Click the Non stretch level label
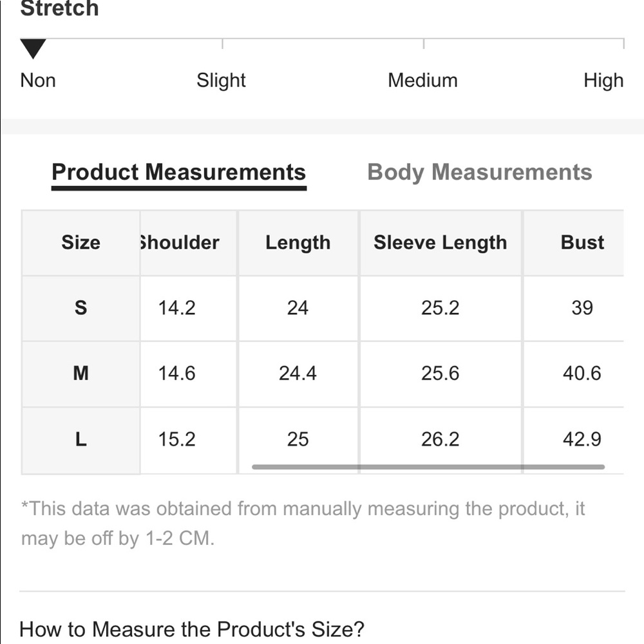644x644 pixels. (x=38, y=80)
